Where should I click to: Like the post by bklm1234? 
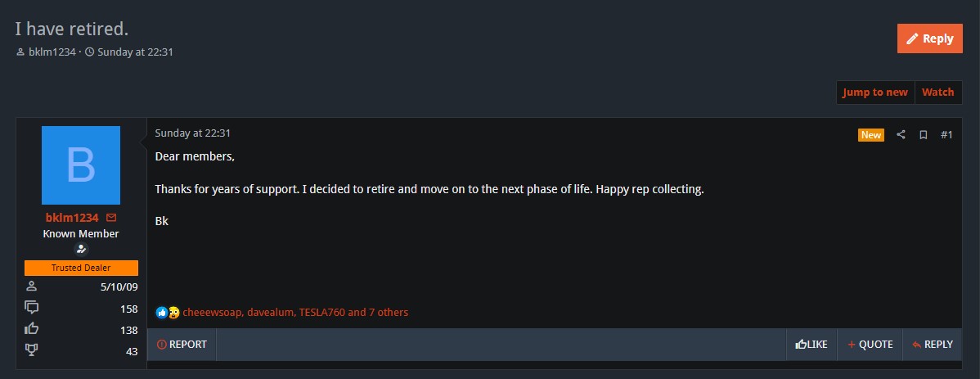coord(811,344)
